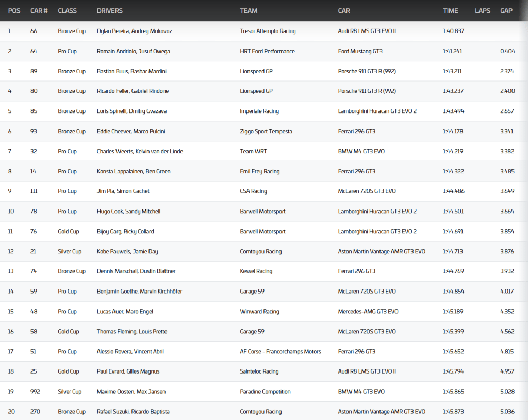Select drivers Maxime Oosten, Mex Jansen
The height and width of the screenshot is (420, 528).
[131, 392]
